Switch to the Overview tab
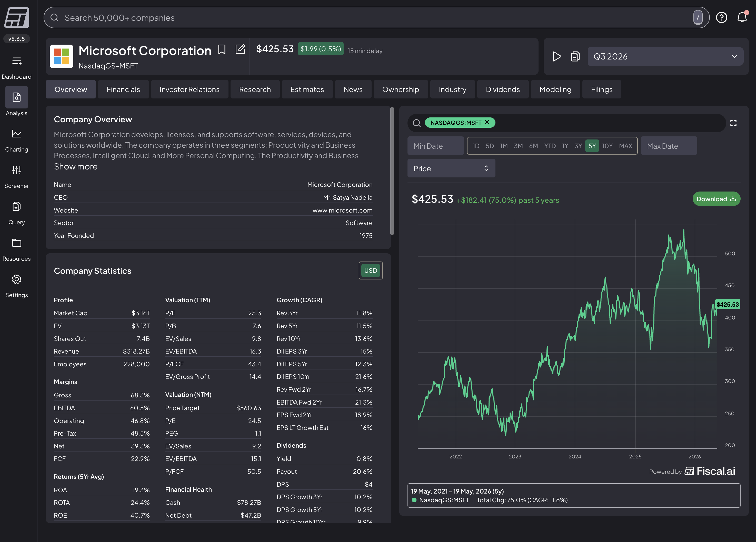 (71, 89)
